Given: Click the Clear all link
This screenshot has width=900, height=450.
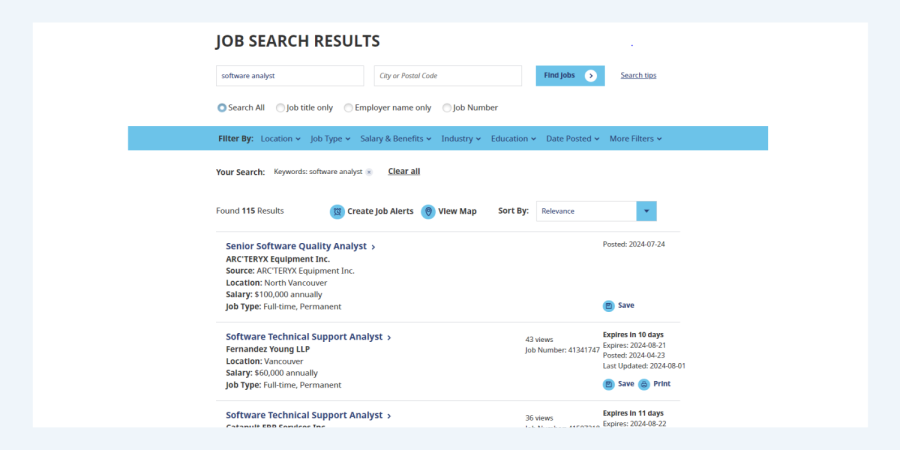Looking at the screenshot, I should (404, 172).
